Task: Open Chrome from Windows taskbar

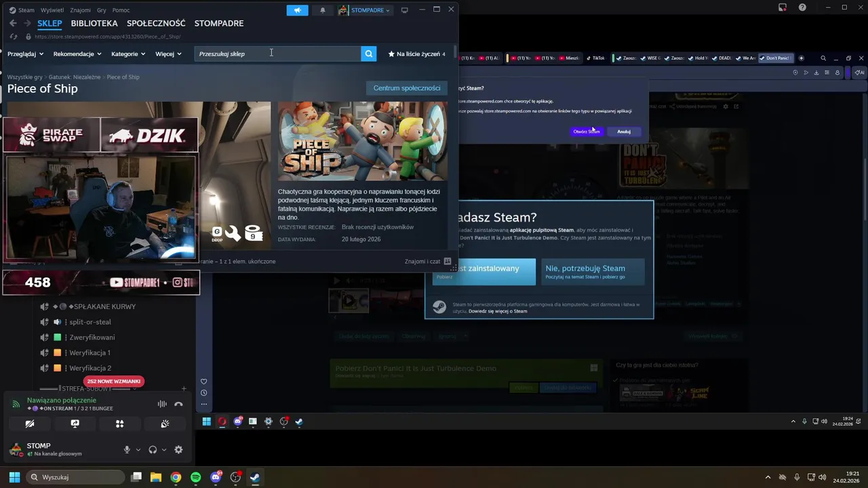Action: coord(176,477)
